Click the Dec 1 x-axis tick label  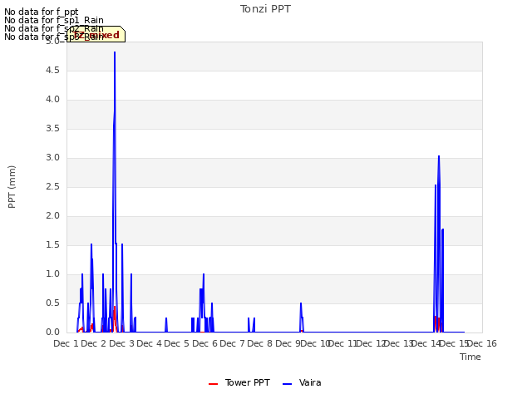coord(66,343)
